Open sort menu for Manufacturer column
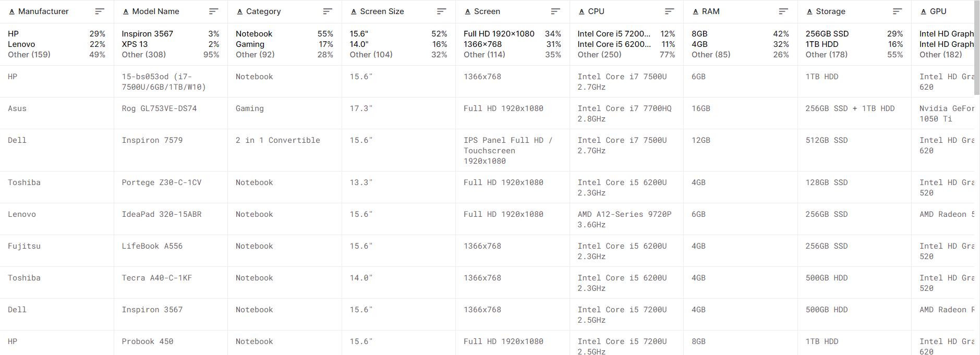This screenshot has width=980, height=355. 100,11
